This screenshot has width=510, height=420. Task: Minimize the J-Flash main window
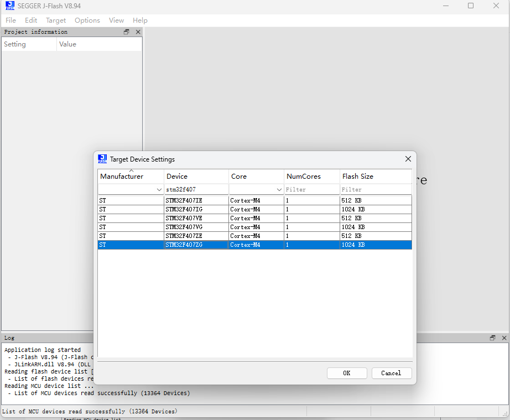click(446, 6)
